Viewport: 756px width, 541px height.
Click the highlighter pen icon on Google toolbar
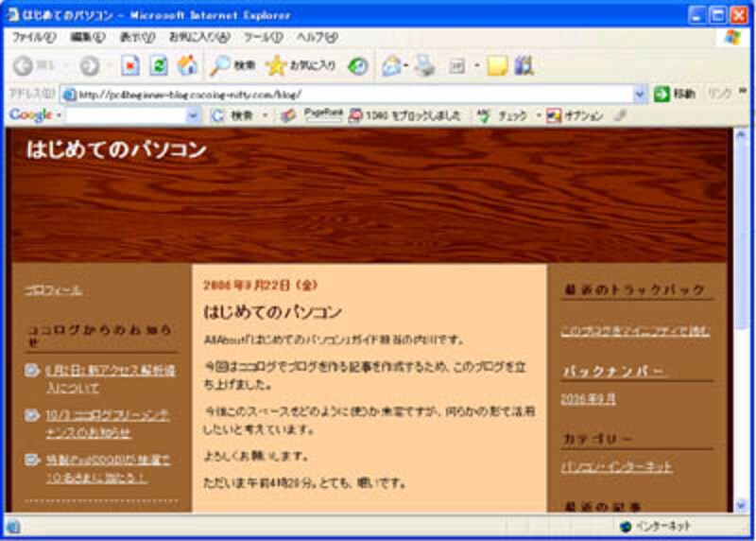[x=621, y=115]
